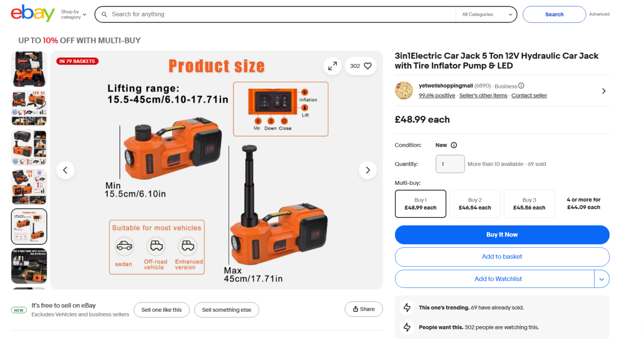The height and width of the screenshot is (339, 644).
Task: Open the 99.6% positive feedback link
Action: tap(437, 96)
